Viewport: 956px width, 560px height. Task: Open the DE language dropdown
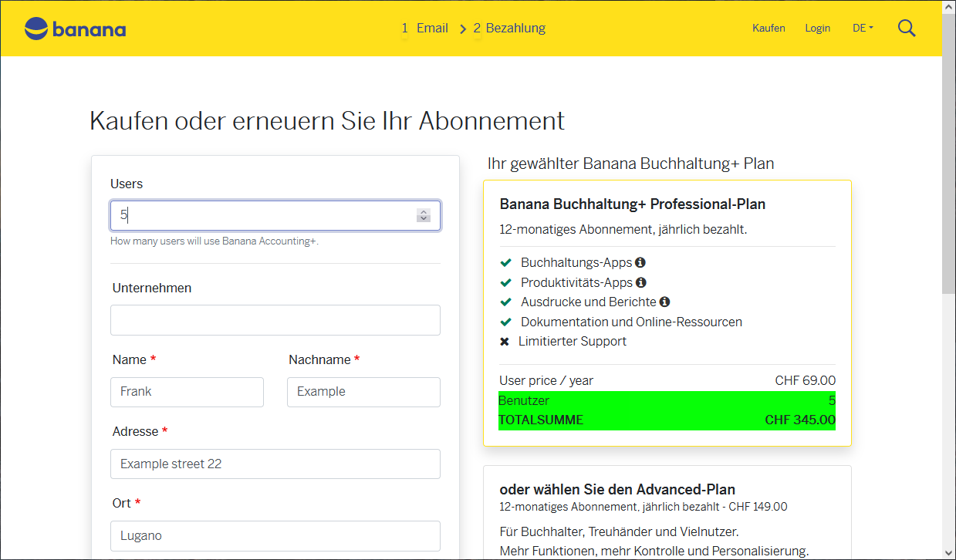click(862, 28)
